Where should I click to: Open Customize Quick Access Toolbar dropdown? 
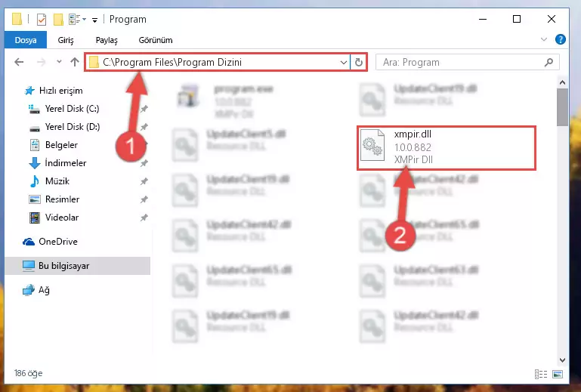95,20
